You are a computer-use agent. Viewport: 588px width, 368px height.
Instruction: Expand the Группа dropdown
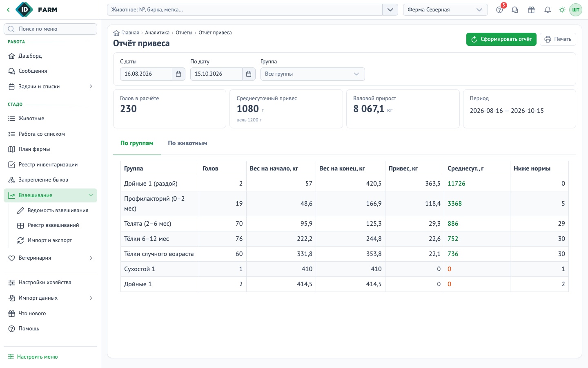coord(313,74)
